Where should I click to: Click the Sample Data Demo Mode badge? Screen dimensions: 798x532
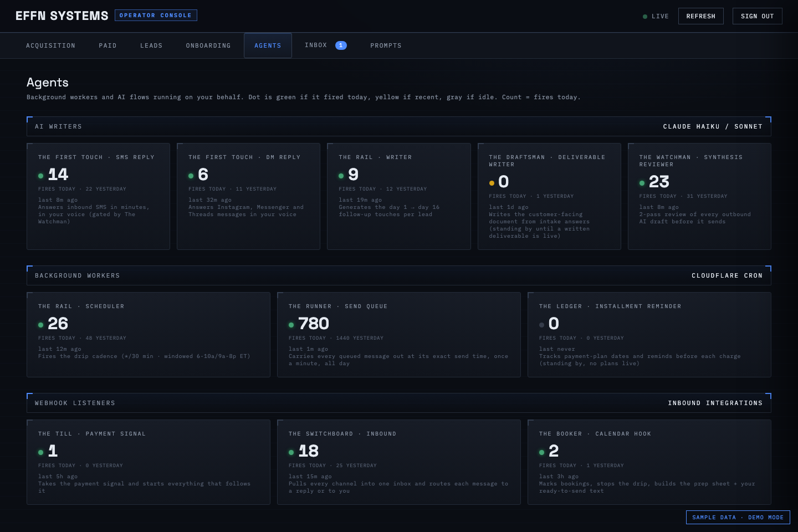coord(738,517)
